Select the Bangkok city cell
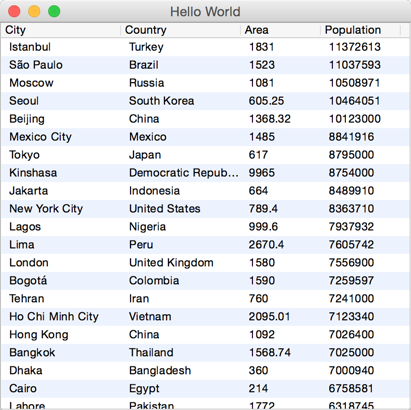Viewport: 411px width, 410px height. pyautogui.click(x=32, y=353)
